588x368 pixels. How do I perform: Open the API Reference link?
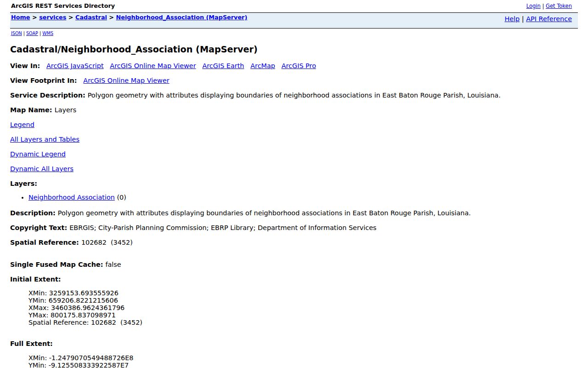549,19
